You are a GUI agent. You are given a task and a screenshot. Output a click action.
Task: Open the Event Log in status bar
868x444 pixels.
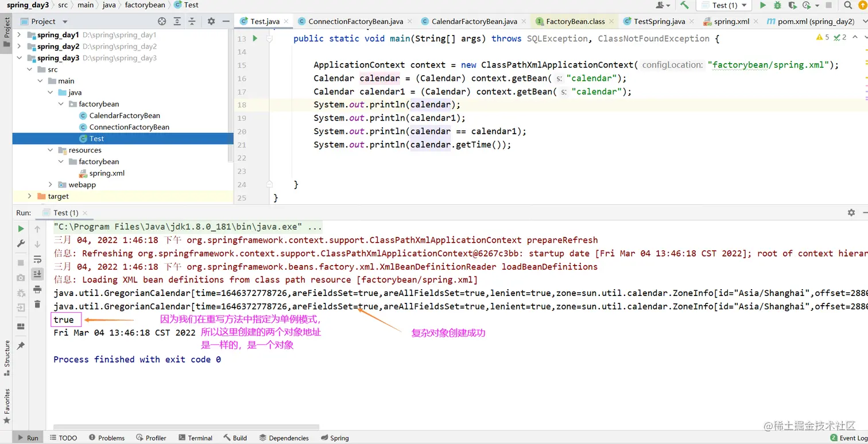(x=848, y=438)
